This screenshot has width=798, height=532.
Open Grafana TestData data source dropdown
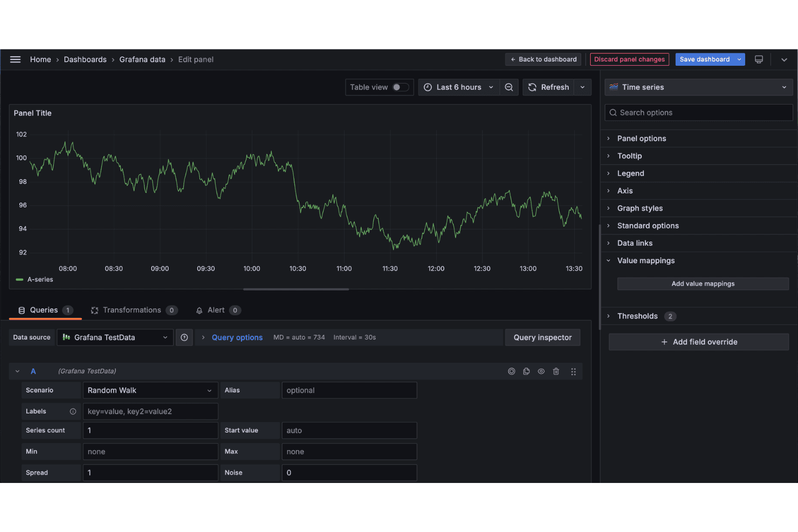tap(115, 337)
